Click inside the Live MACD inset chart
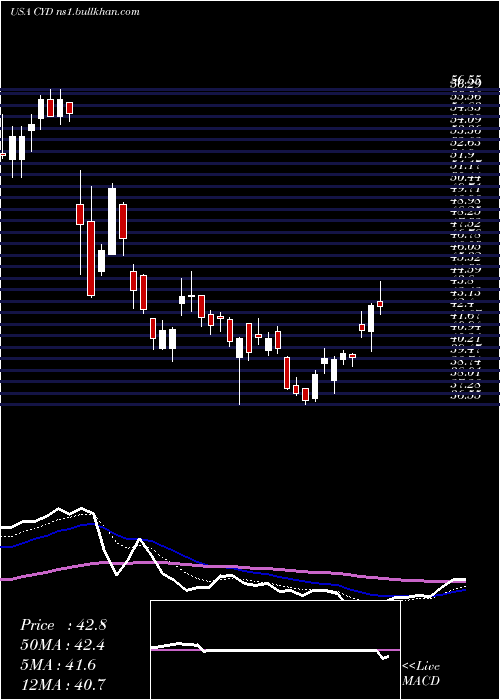Screen dimensions: 500x700 tap(275, 650)
